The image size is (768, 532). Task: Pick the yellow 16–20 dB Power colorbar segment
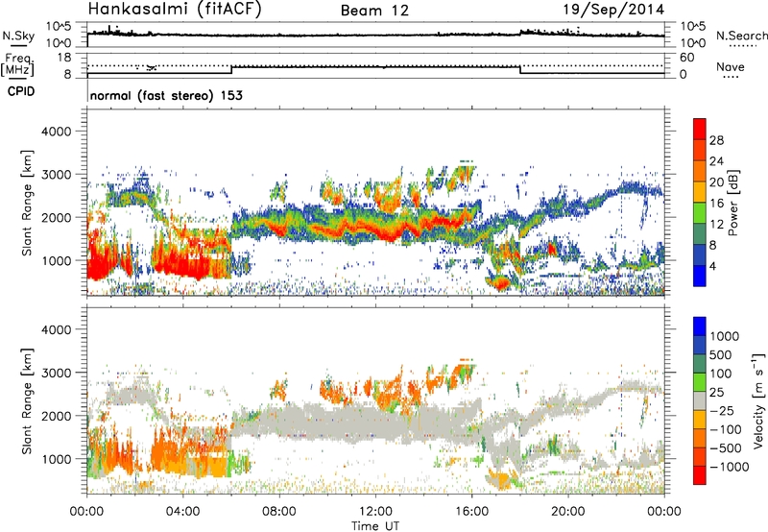tap(700, 192)
